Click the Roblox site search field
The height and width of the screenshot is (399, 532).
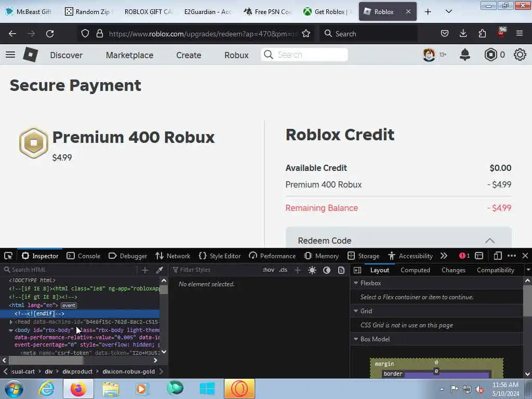click(x=304, y=55)
